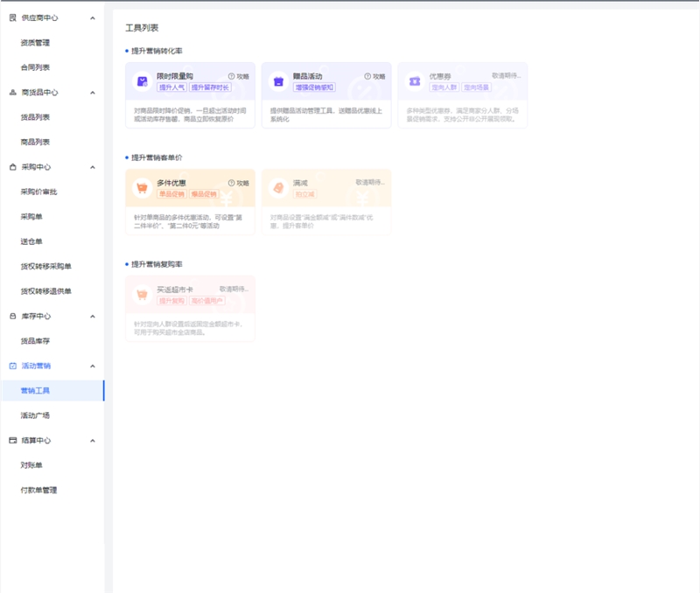Screen dimensions: 700x593
Task: Click the 提升人气 tag on 限时限量购
Action: coord(171,87)
